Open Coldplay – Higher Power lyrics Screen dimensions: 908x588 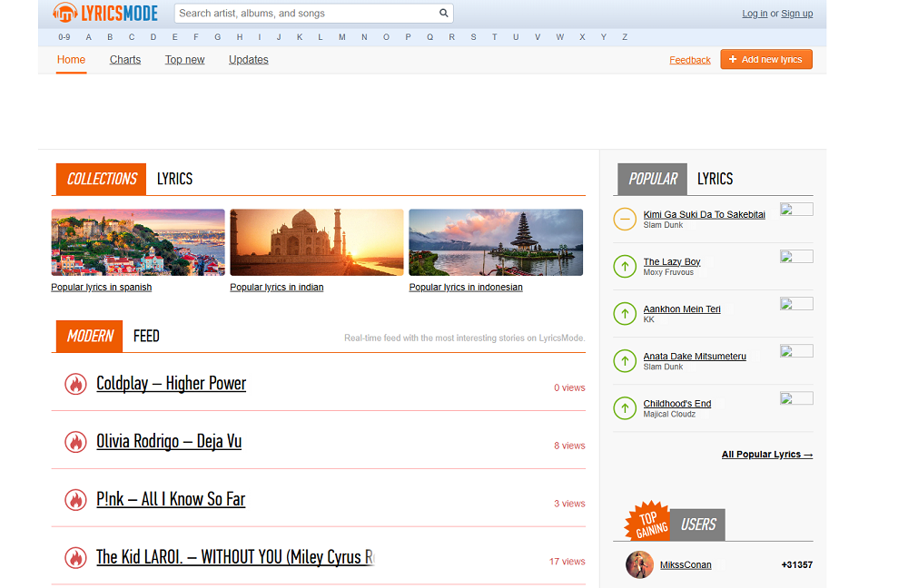[171, 383]
